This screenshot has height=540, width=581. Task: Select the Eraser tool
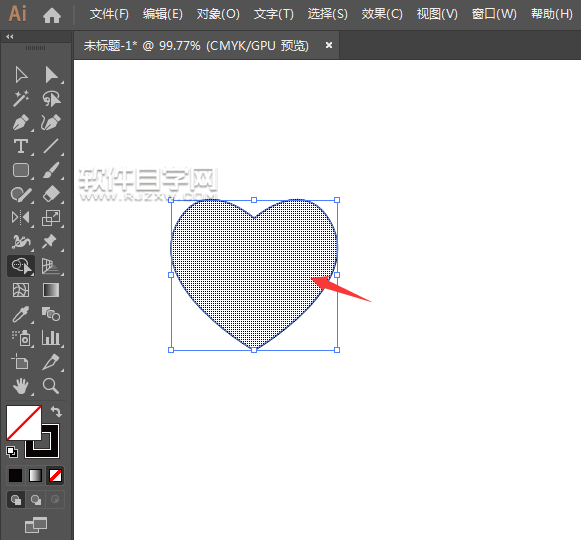[51, 194]
